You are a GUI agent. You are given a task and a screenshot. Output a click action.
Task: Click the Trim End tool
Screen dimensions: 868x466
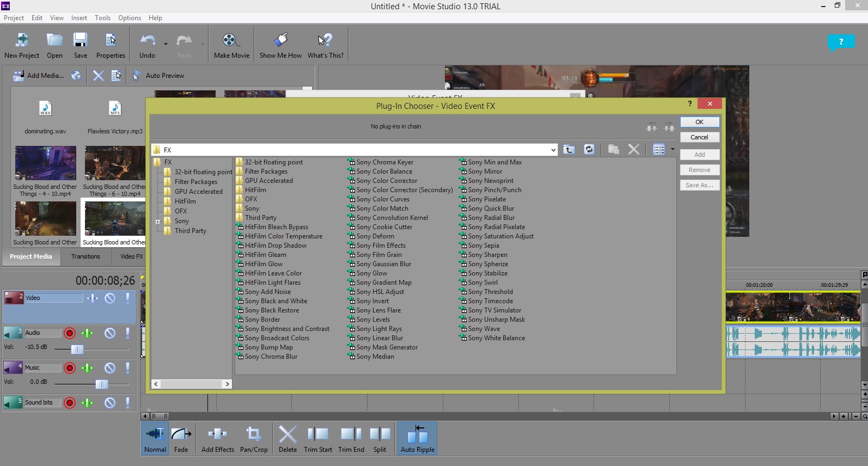(x=351, y=438)
